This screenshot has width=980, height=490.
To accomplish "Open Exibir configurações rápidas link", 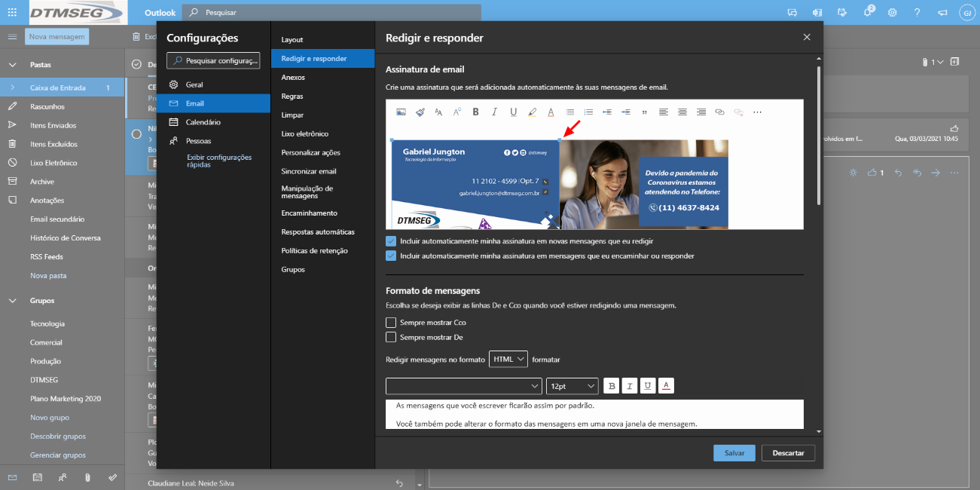I will click(x=219, y=161).
